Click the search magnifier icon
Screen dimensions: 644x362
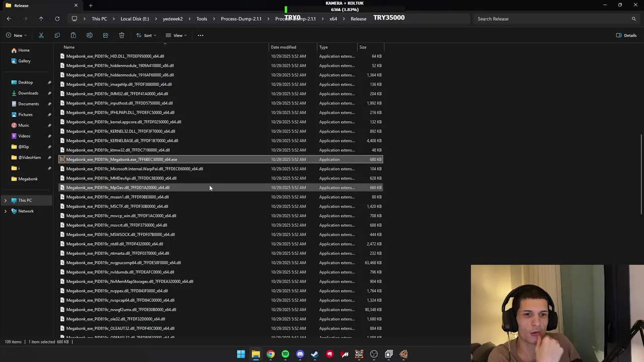click(633, 19)
